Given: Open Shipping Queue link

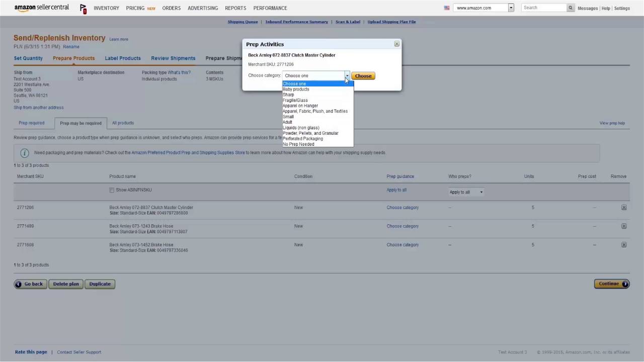Looking at the screenshot, I should 243,22.
